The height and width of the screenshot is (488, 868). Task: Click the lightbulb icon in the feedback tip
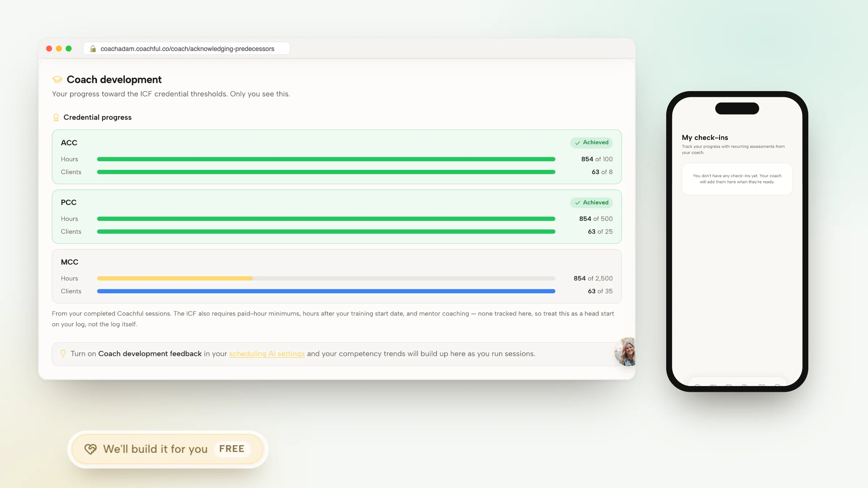click(x=63, y=354)
